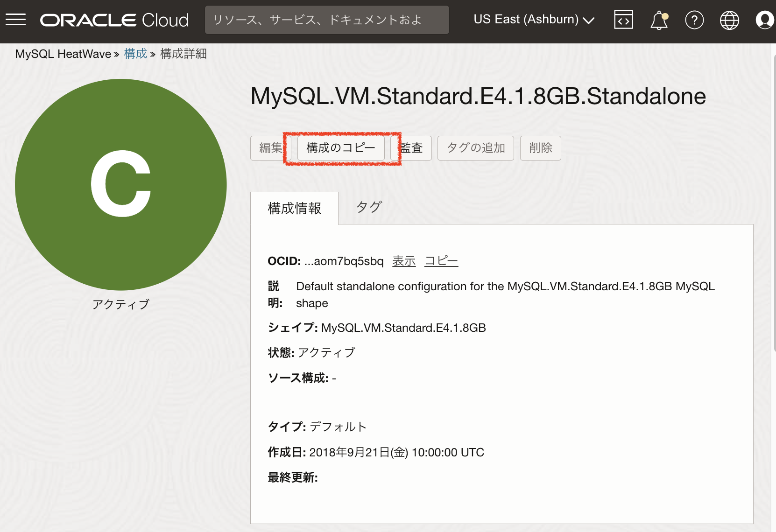Expand the US East (Ashburn) region dropdown
Image resolution: width=776 pixels, height=532 pixels.
534,20
